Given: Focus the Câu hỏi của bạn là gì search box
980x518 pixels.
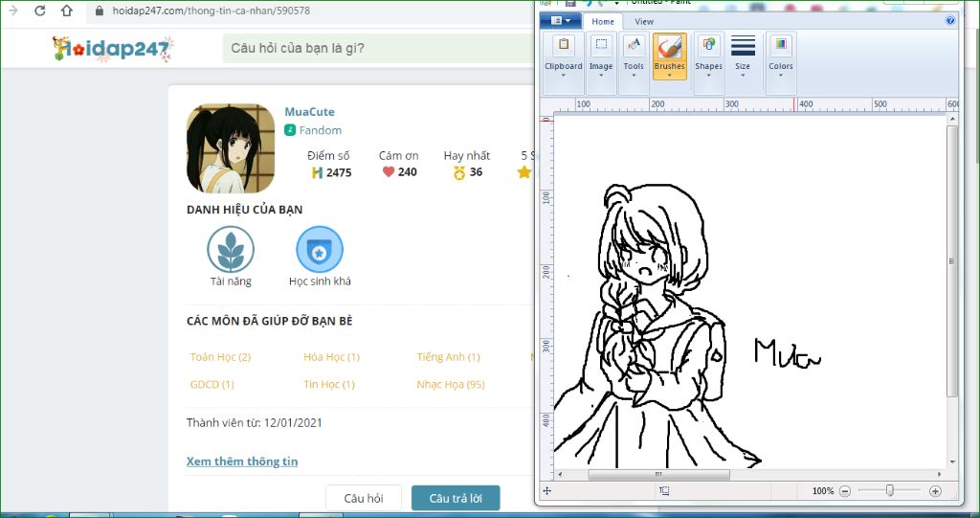Looking at the screenshot, I should click(378, 48).
